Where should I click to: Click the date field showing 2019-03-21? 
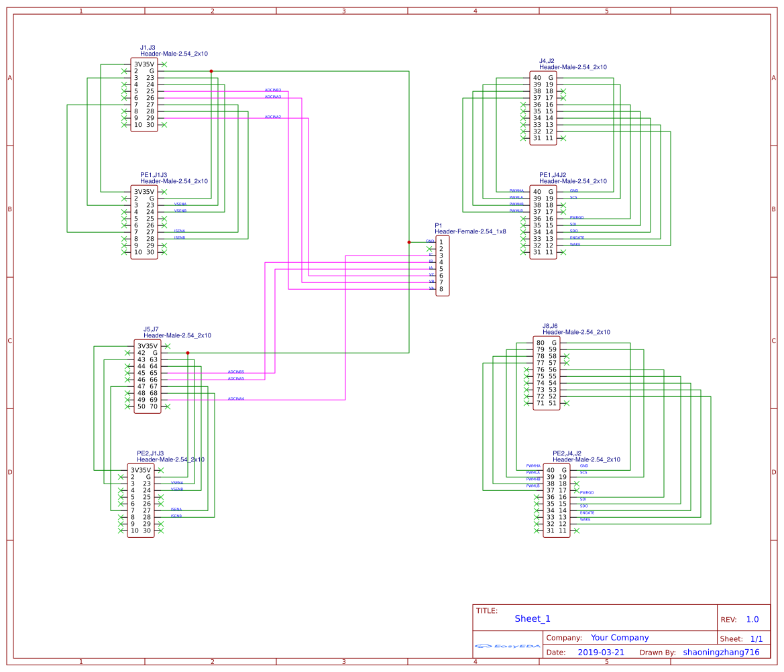pyautogui.click(x=600, y=651)
